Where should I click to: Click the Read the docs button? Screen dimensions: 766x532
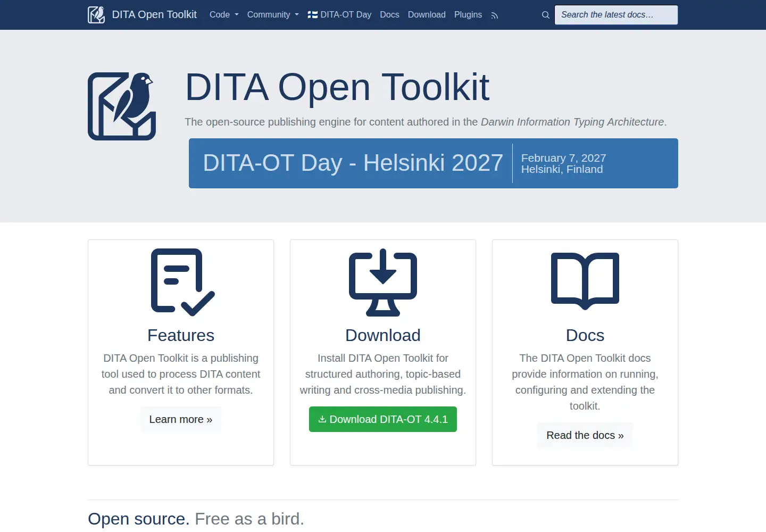(x=585, y=435)
